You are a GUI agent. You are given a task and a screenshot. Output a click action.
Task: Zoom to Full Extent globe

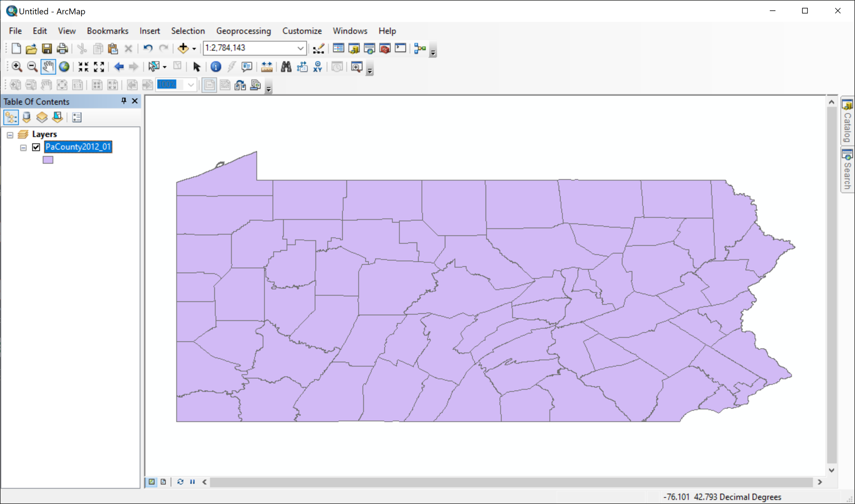pos(64,67)
